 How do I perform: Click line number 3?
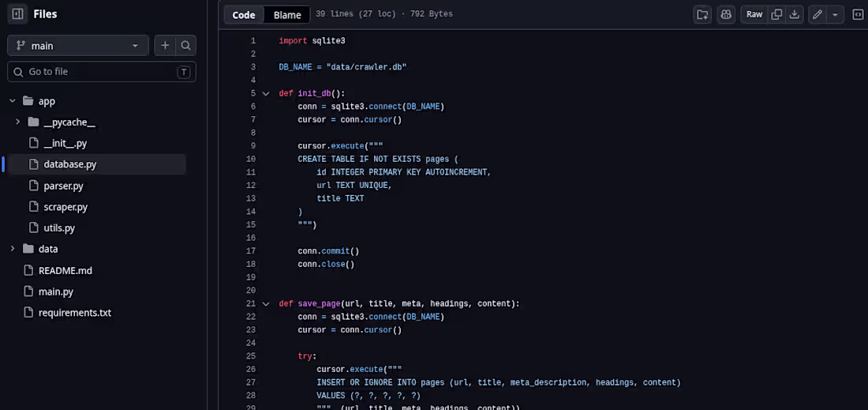[253, 67]
